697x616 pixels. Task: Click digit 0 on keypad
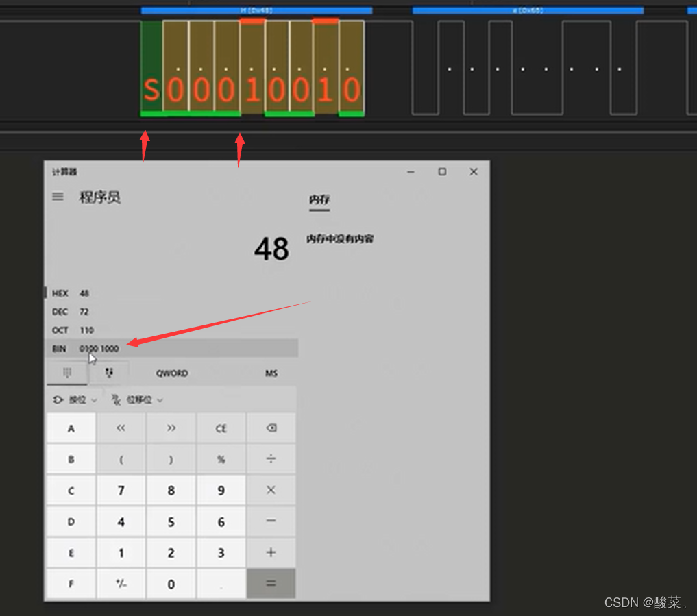(x=171, y=584)
